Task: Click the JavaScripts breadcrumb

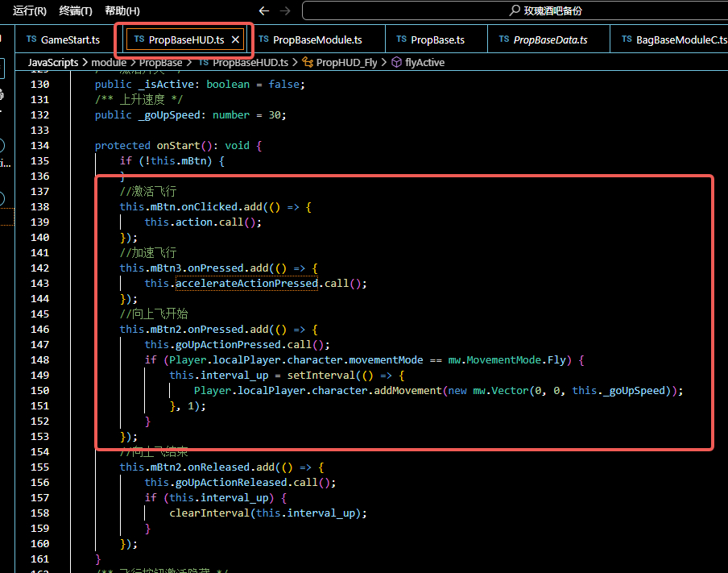Action: tap(53, 62)
